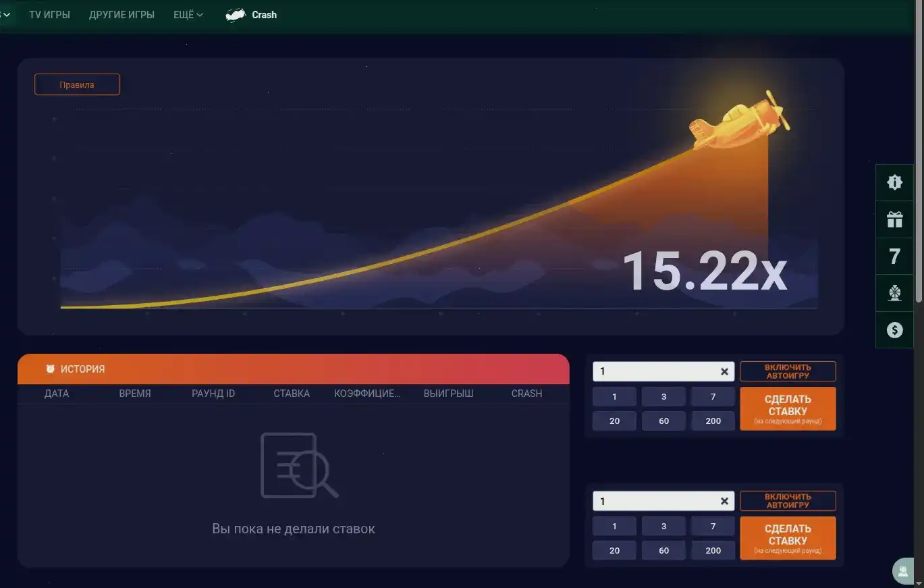
Task: Expand the ЕЩЁ menu
Action: (x=187, y=14)
